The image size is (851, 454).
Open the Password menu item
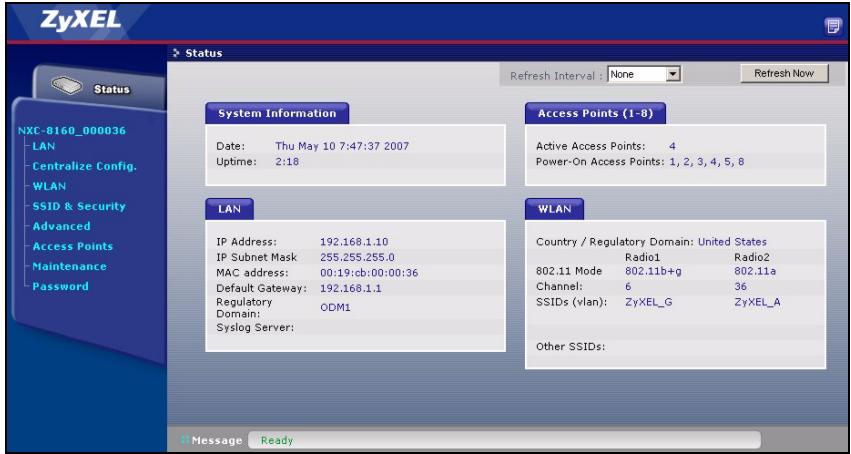tap(60, 286)
